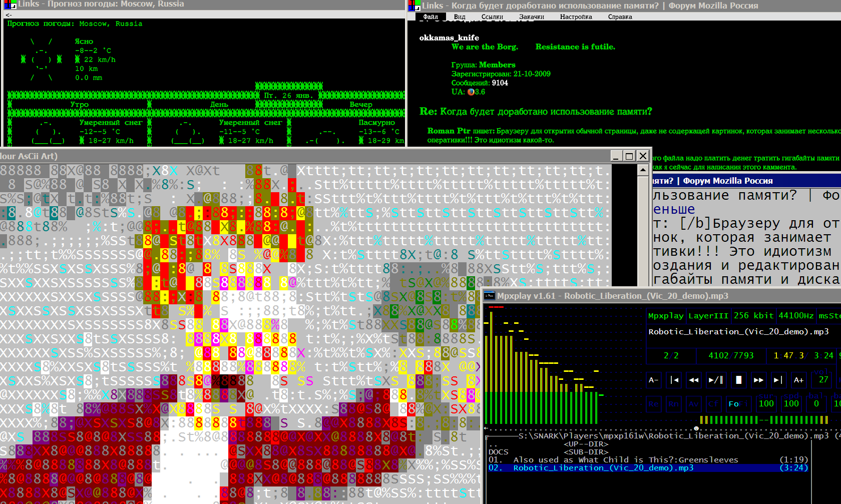Select the <UP--DIR> entry in Mpxplay
Image resolution: width=841 pixels, height=504 pixels.
tap(586, 444)
